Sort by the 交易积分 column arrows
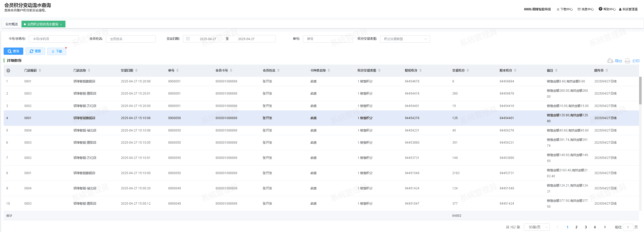 pyautogui.click(x=468, y=71)
